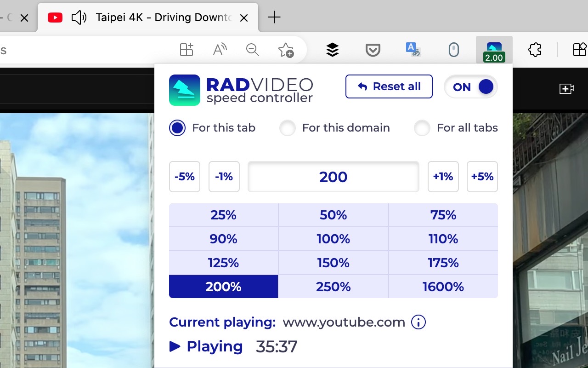The image size is (588, 368).
Task: Toggle the extension ON switch
Action: pos(470,86)
